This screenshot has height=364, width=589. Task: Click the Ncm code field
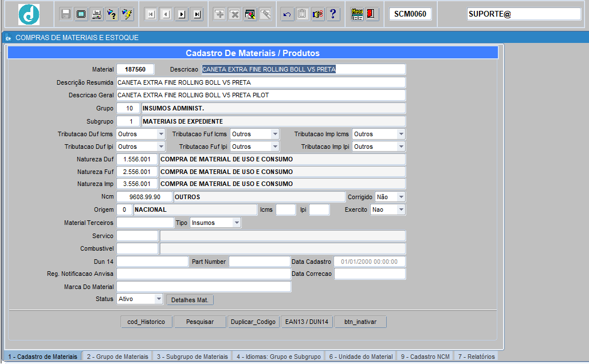tap(144, 197)
